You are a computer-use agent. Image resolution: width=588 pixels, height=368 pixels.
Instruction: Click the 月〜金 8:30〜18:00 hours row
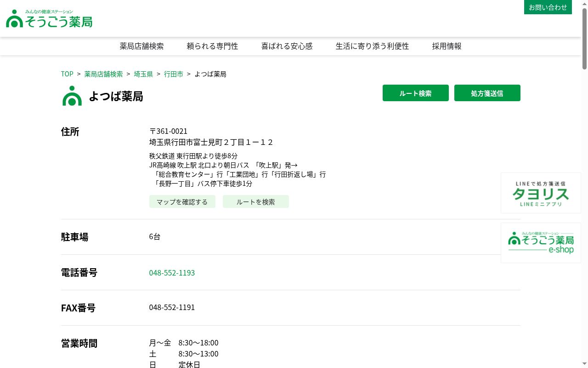click(184, 343)
